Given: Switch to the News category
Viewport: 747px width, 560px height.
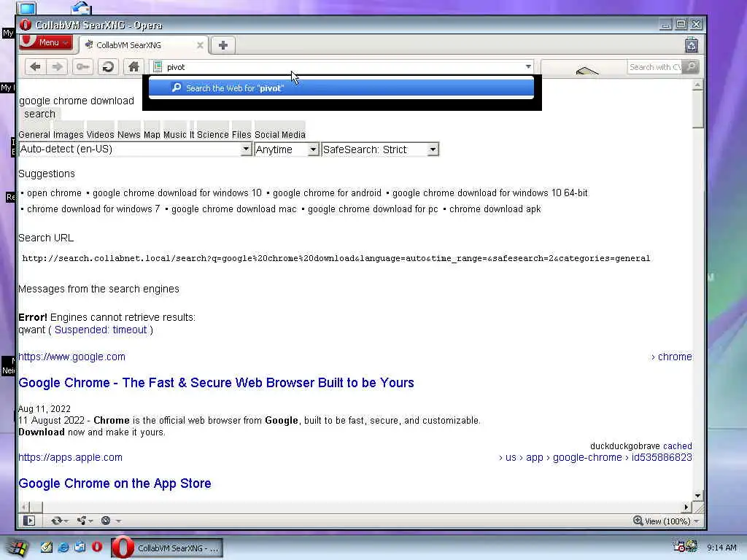Looking at the screenshot, I should (129, 135).
